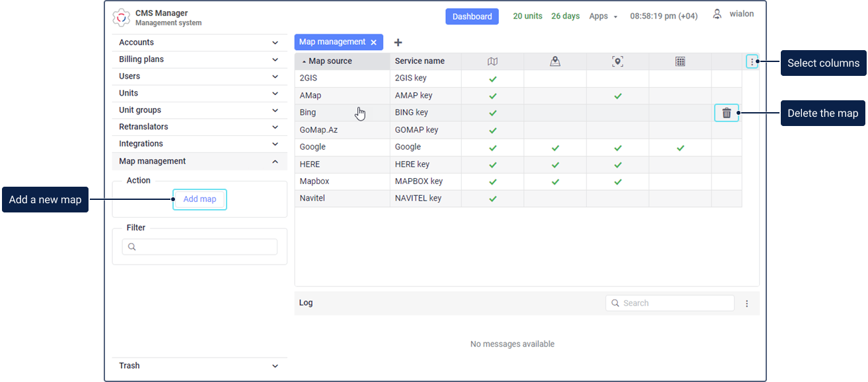Open the Dashboard
Image resolution: width=868 pixels, height=382 pixels.
[x=472, y=16]
